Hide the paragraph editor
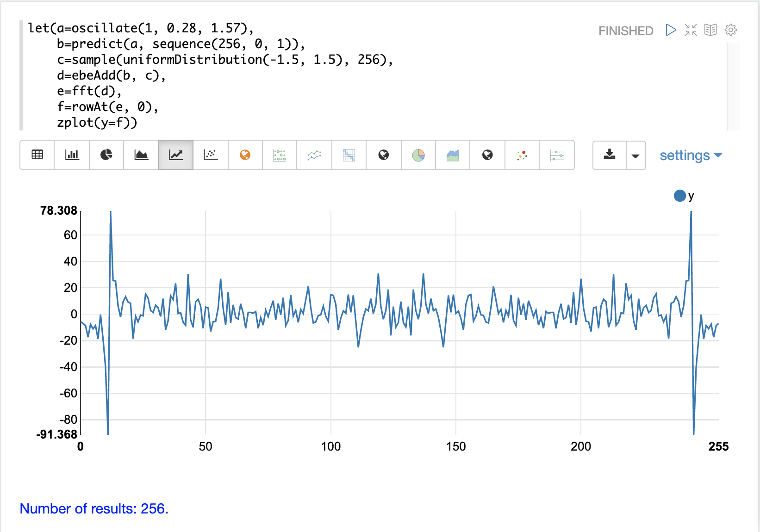 691,30
